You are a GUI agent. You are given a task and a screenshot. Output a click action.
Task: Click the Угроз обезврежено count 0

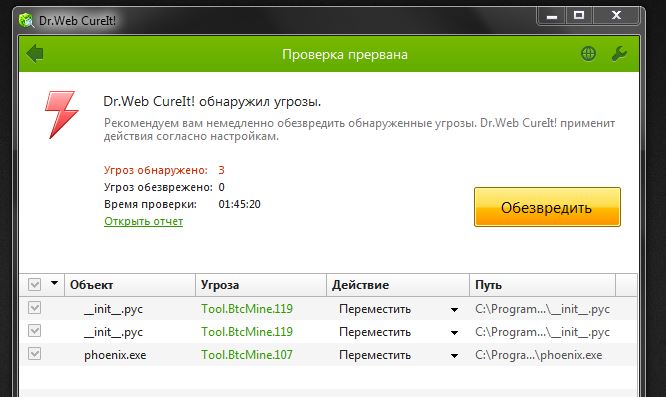(221, 187)
